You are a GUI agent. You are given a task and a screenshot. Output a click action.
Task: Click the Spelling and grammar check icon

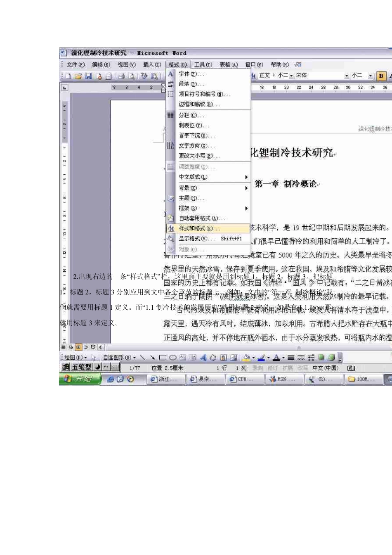tap(144, 76)
